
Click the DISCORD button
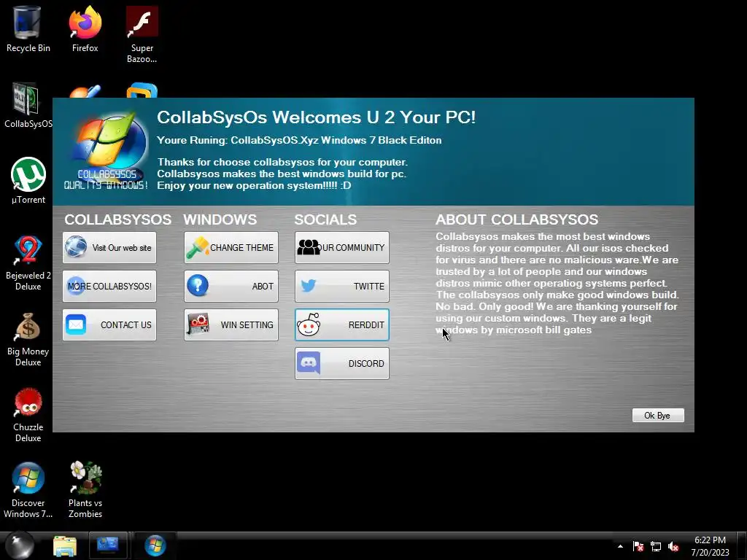point(342,363)
